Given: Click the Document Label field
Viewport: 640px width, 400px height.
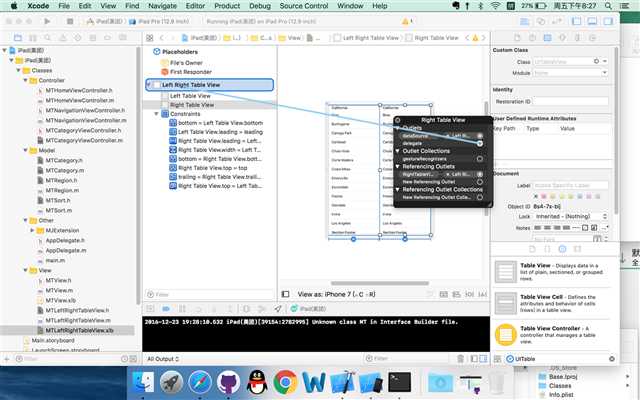Looking at the screenshot, I should click(x=570, y=185).
